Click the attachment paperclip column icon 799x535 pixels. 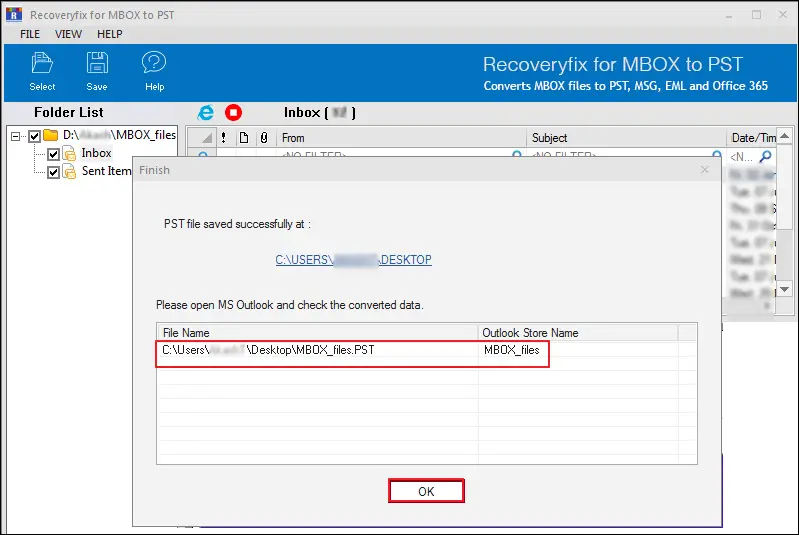click(264, 138)
